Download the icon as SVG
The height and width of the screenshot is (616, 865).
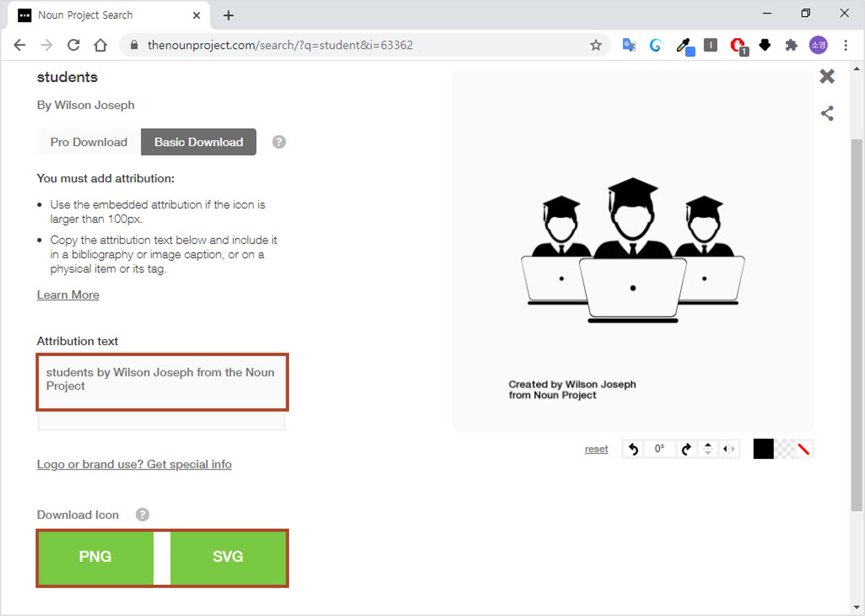(228, 558)
